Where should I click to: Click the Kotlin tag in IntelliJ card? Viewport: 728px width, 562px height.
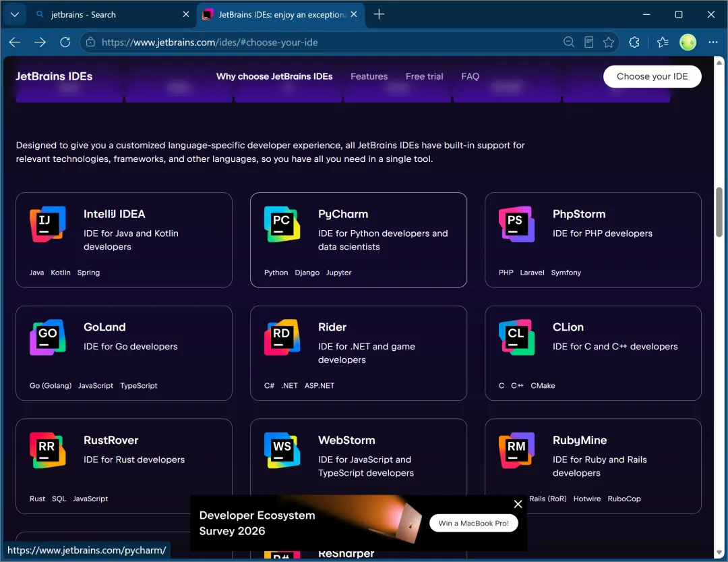[61, 273]
